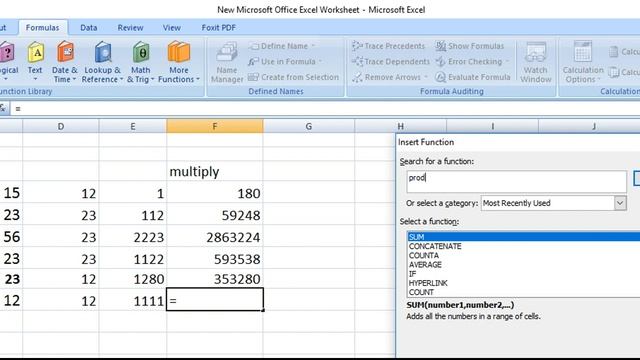Viewport: 640px width, 360px height.
Task: Select the cell containing 112
Action: pyautogui.click(x=133, y=214)
